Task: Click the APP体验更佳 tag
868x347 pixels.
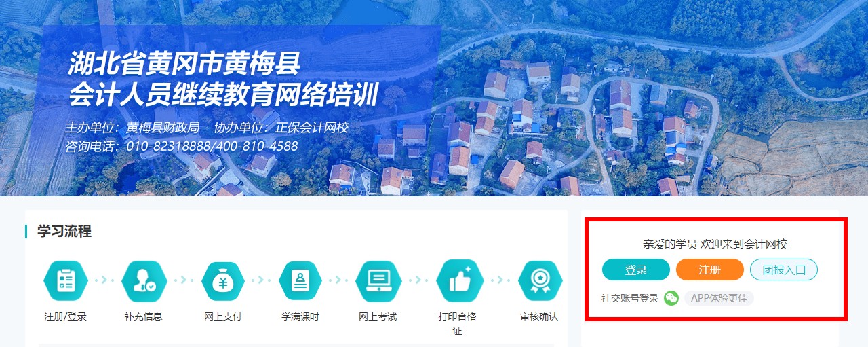Action: [x=719, y=298]
